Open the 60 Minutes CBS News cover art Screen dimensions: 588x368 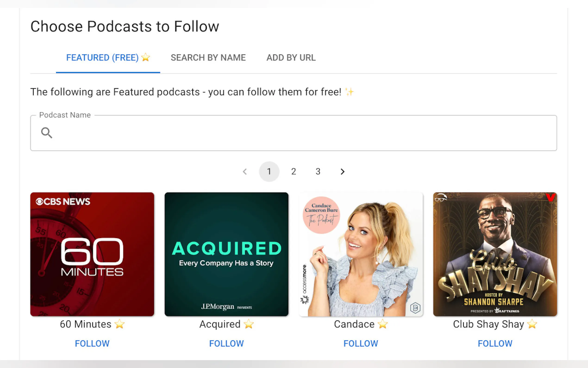click(x=92, y=254)
